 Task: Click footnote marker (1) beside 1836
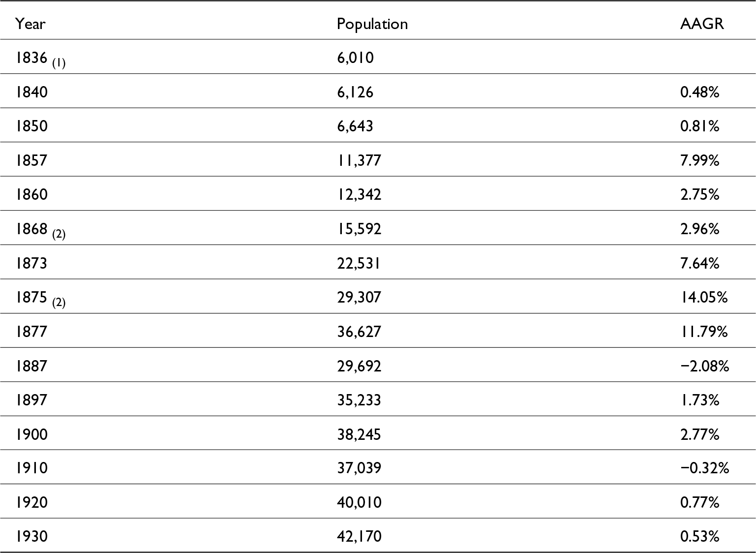59,63
